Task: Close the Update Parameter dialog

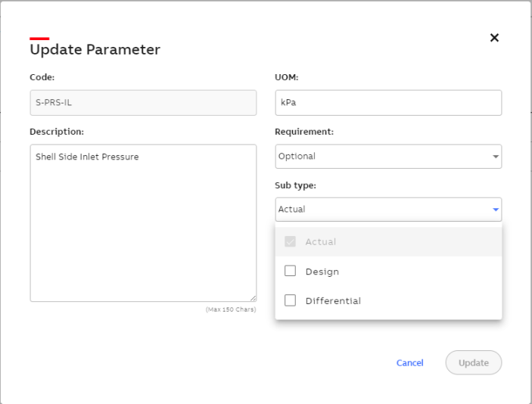Action: (494, 38)
